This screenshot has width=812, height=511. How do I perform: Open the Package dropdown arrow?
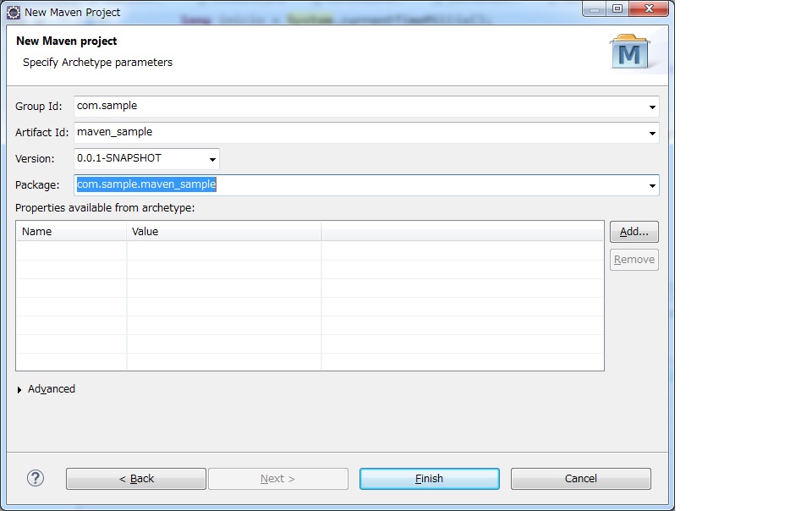click(x=652, y=186)
